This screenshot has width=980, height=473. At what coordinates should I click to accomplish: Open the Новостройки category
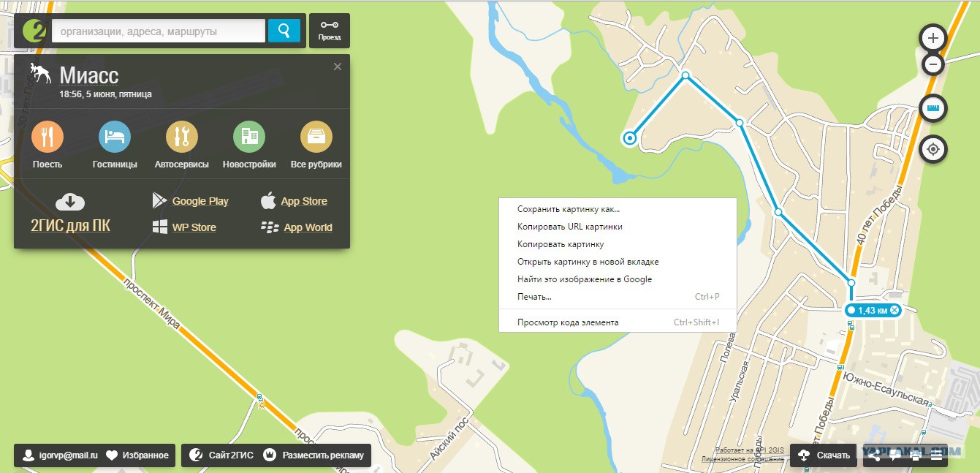249,145
